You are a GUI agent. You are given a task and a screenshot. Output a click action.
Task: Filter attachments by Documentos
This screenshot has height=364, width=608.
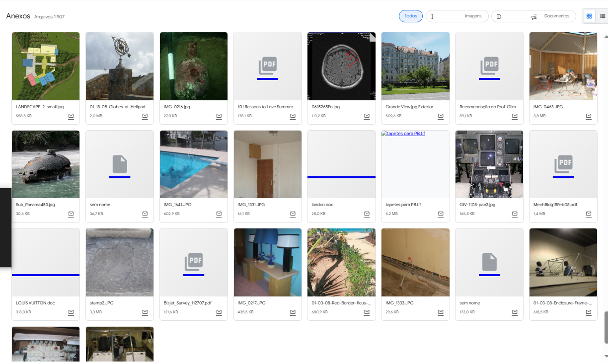pos(533,16)
